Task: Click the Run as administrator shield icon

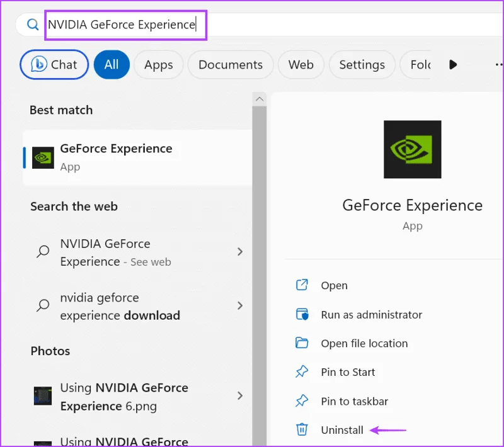Action: pyautogui.click(x=302, y=314)
